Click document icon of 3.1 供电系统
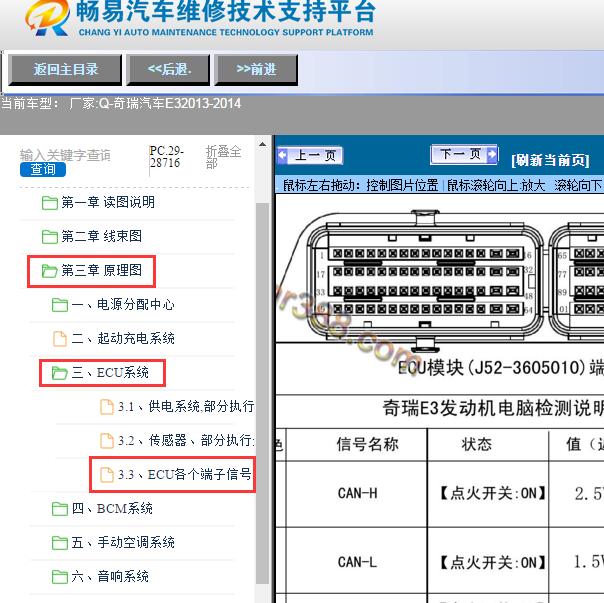The width and height of the screenshot is (604, 603). point(107,407)
